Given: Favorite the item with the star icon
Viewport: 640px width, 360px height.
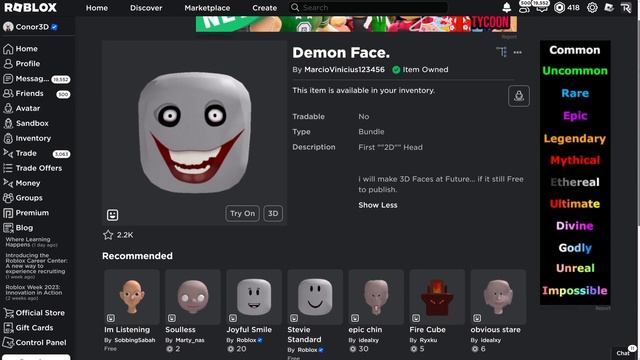Looking at the screenshot, I should click(108, 235).
